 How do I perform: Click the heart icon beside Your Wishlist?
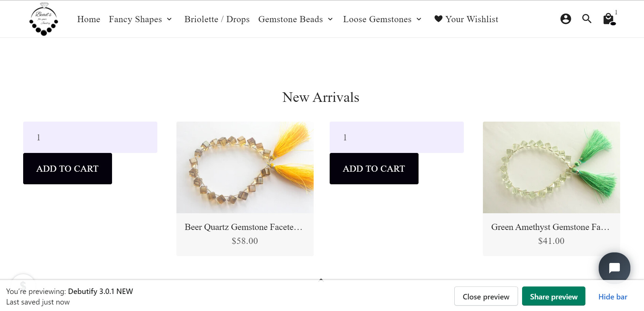438,19
